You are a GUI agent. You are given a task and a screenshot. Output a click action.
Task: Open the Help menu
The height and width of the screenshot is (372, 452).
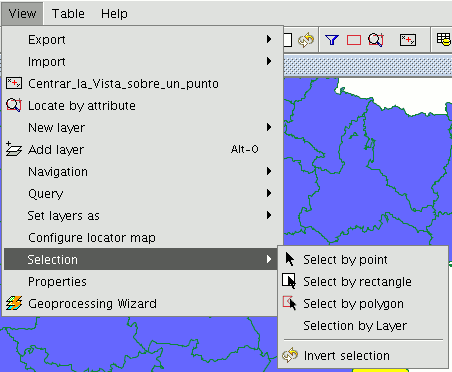(114, 14)
